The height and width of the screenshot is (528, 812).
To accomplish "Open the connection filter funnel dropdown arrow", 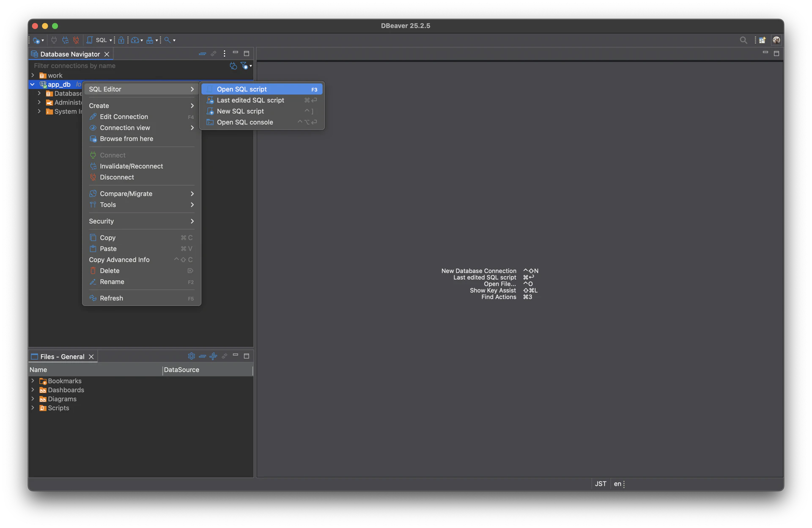I will (x=251, y=66).
